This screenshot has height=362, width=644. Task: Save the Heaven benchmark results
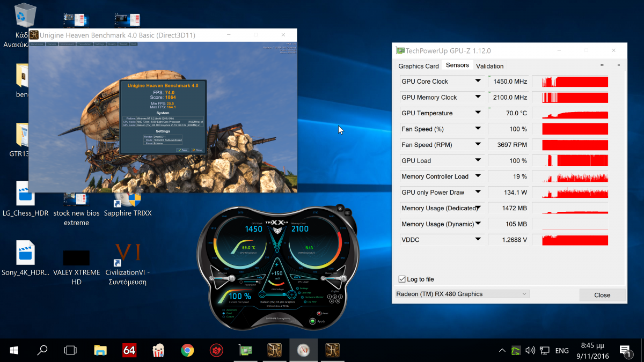(x=182, y=150)
